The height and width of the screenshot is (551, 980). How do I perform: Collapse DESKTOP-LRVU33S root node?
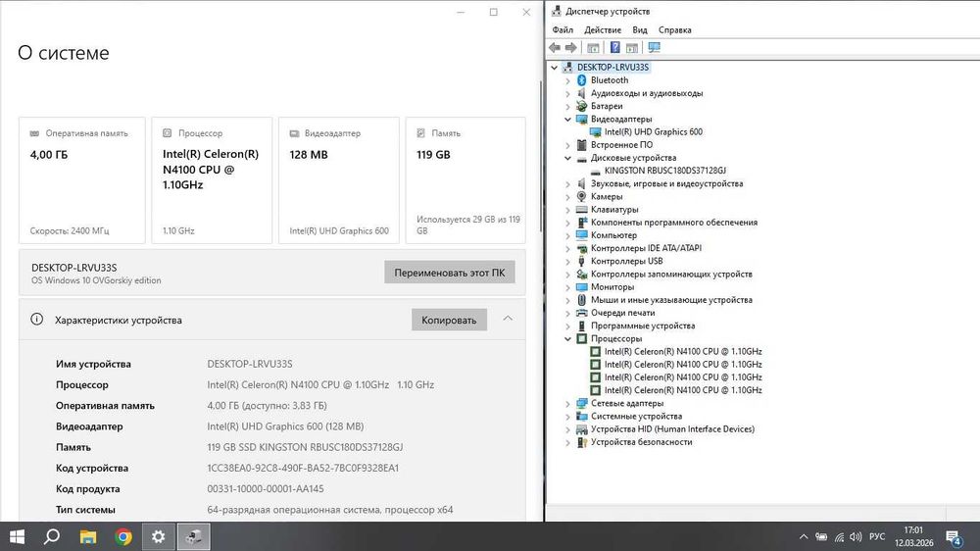555,67
